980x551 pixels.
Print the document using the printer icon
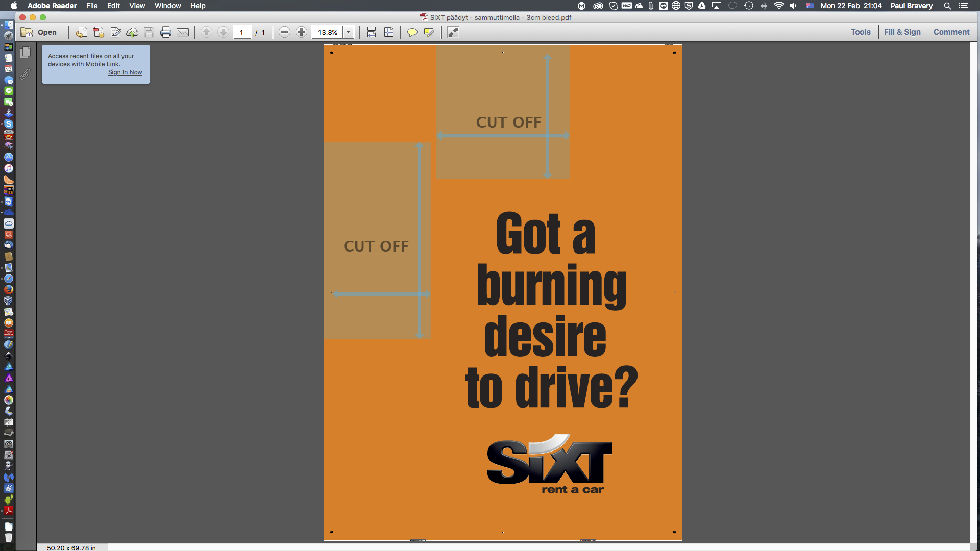[x=166, y=32]
